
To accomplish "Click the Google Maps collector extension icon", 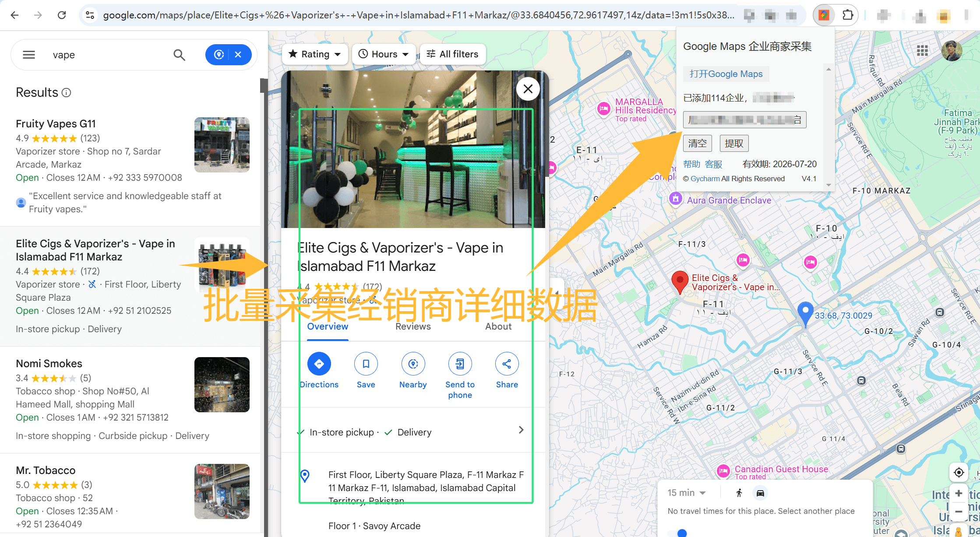I will pyautogui.click(x=824, y=15).
